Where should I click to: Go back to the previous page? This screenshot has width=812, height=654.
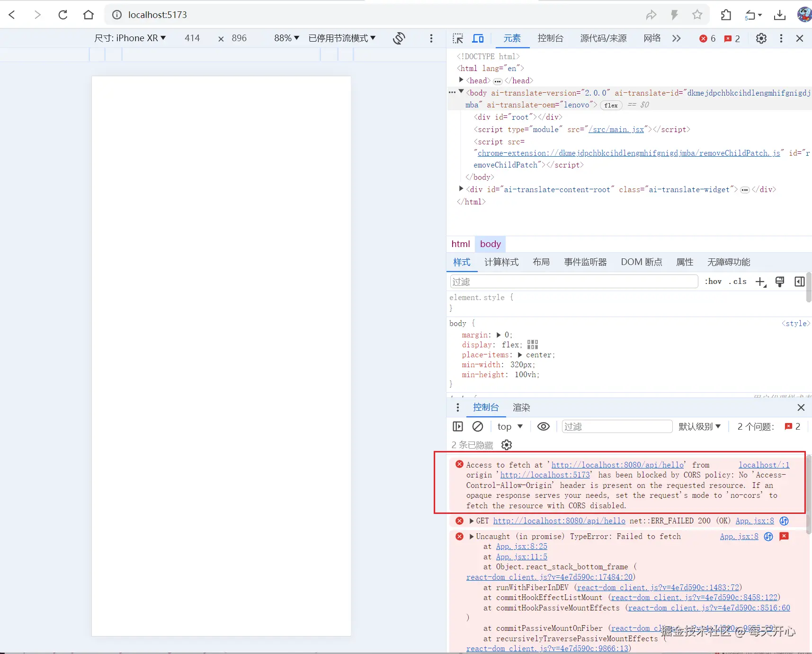click(12, 15)
